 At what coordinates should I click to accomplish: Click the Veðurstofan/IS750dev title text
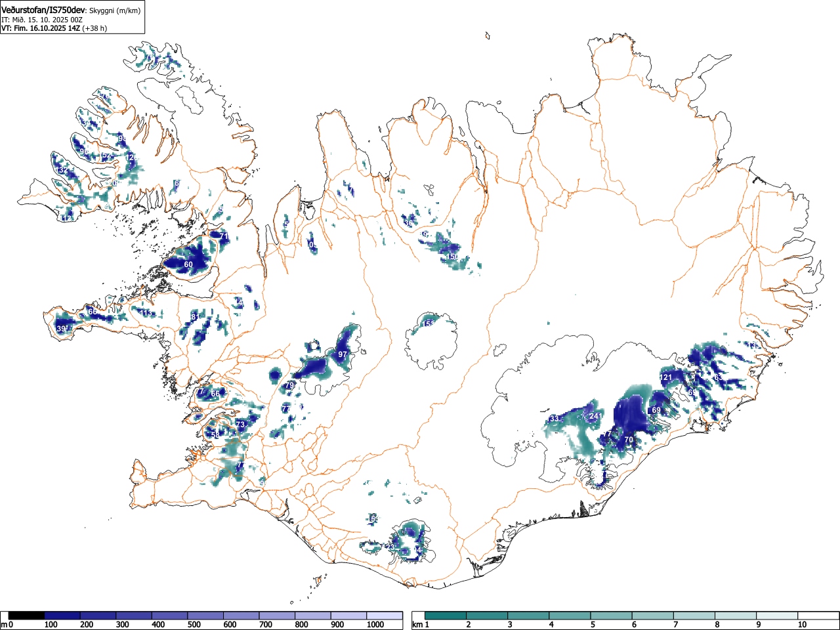(x=43, y=10)
